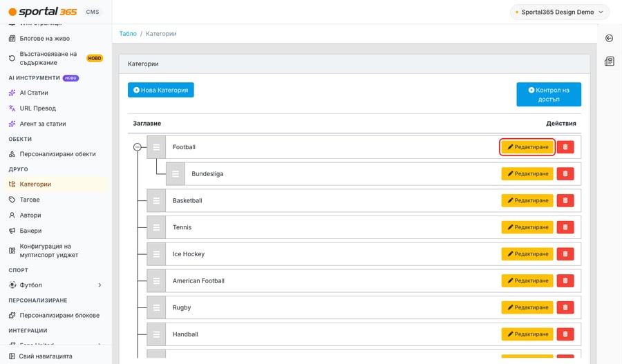Click the drag handle of Basketball row
The width and height of the screenshot is (622, 364).
[x=156, y=200]
